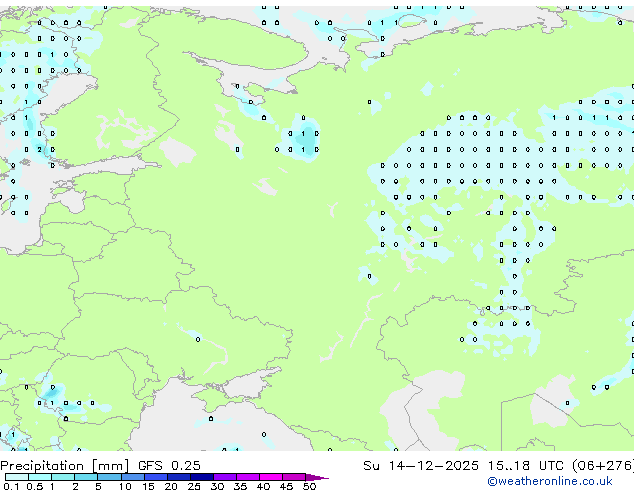Click the date 'Su 14-12-2025'

421,466
